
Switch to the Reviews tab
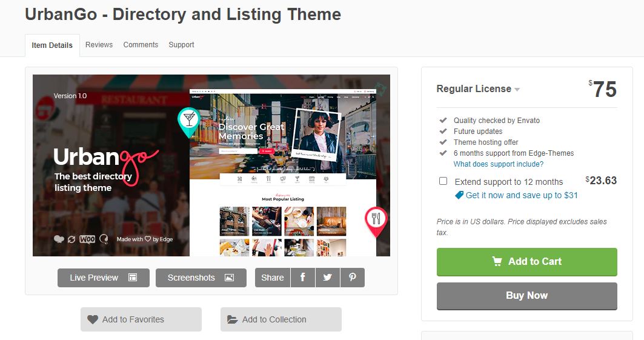point(99,45)
